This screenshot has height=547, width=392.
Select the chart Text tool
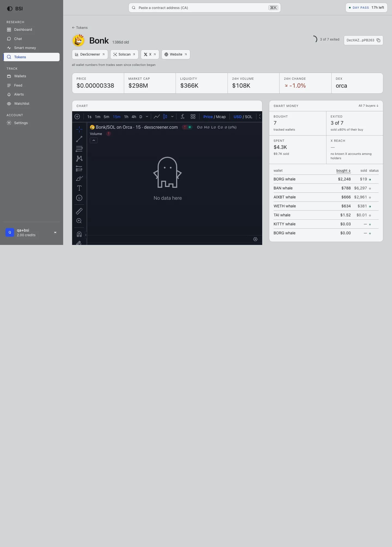[79, 188]
